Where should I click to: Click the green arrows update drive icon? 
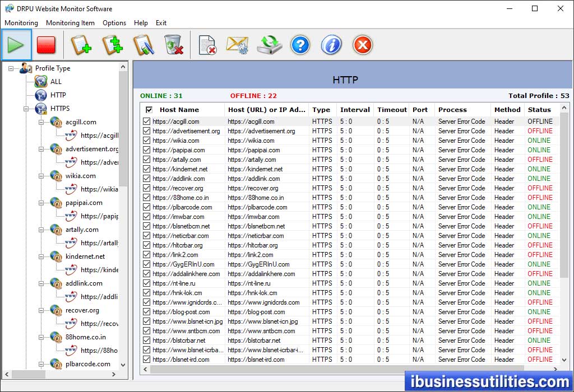tap(270, 45)
